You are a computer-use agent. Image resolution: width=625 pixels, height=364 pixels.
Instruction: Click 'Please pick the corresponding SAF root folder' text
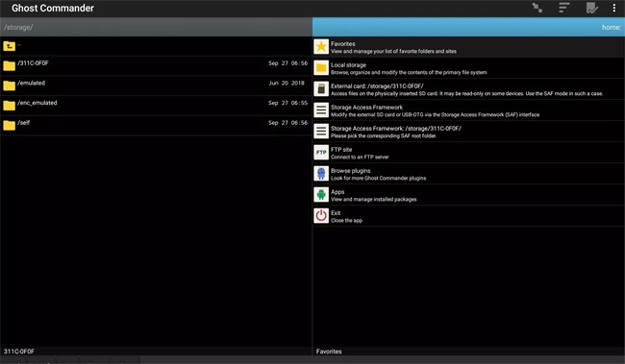coord(384,135)
